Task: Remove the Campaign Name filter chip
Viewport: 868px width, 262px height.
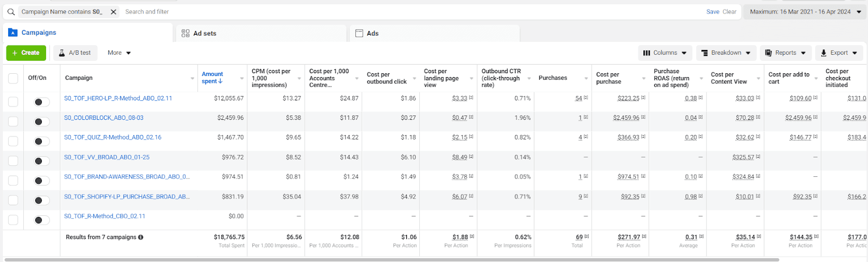Action: pos(113,12)
